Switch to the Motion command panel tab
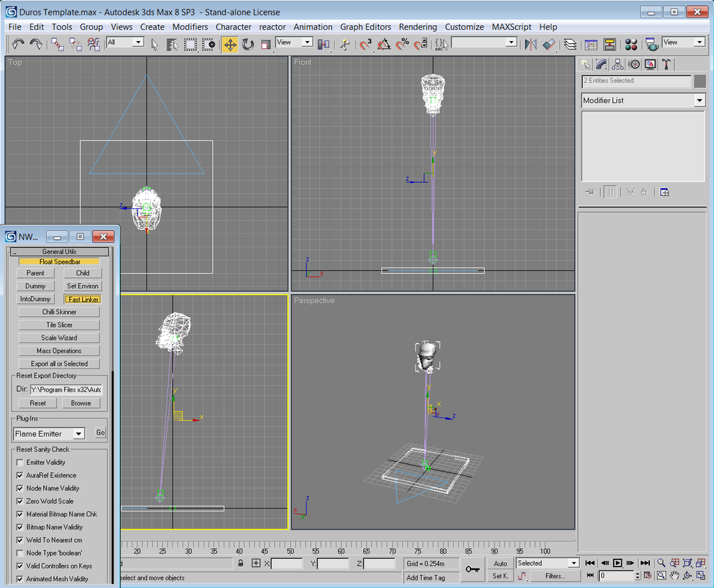Screen dimensions: 714x588 click(634, 65)
